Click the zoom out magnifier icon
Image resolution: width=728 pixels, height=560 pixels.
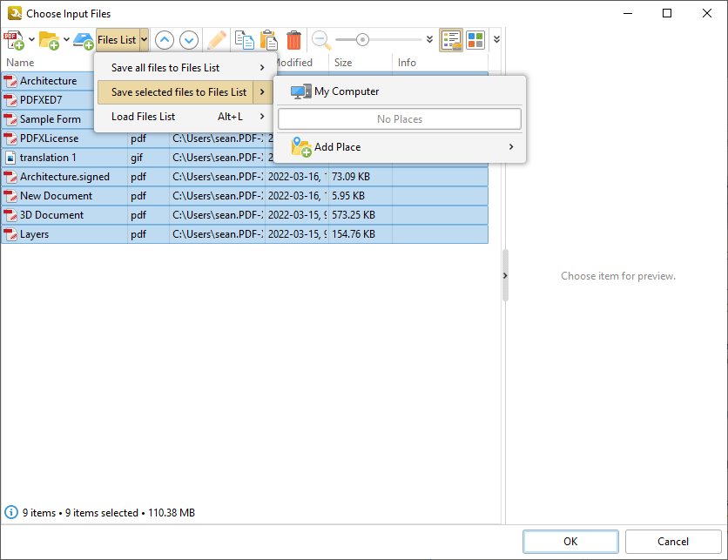[321, 40]
